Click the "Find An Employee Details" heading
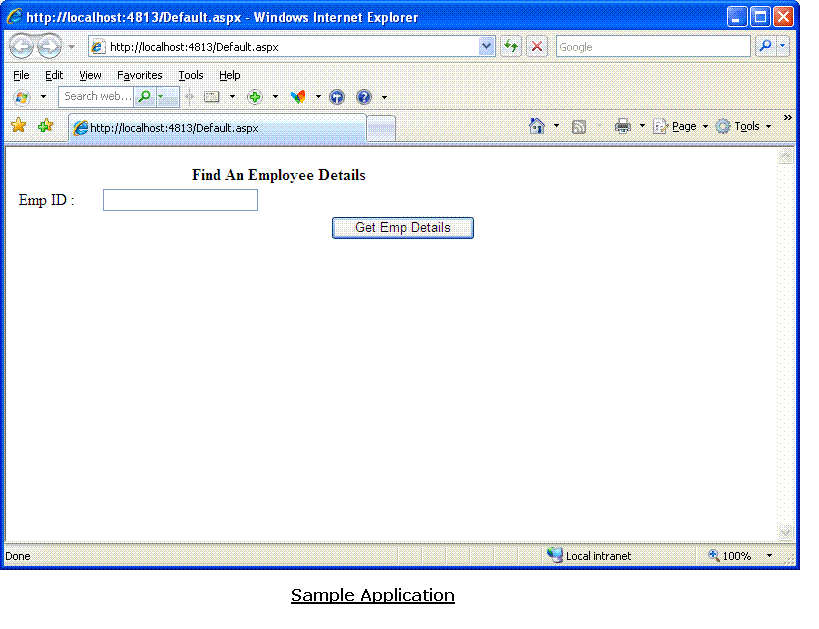This screenshot has height=629, width=819. pyautogui.click(x=278, y=175)
